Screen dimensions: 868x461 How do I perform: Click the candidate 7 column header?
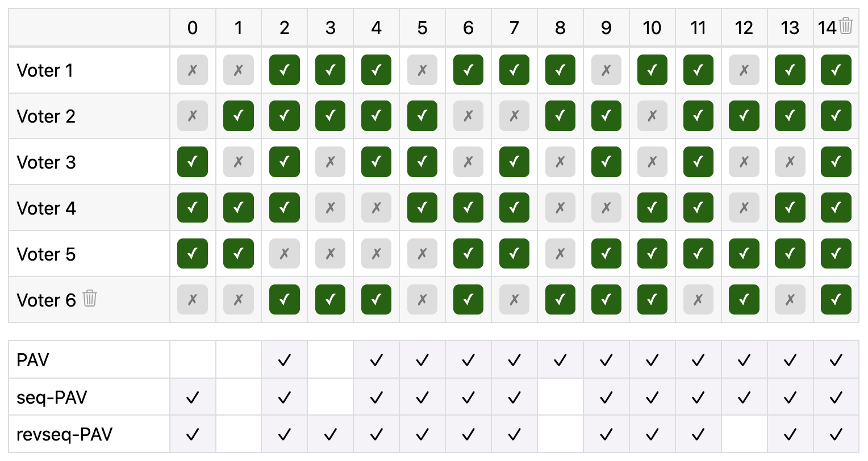pyautogui.click(x=514, y=27)
